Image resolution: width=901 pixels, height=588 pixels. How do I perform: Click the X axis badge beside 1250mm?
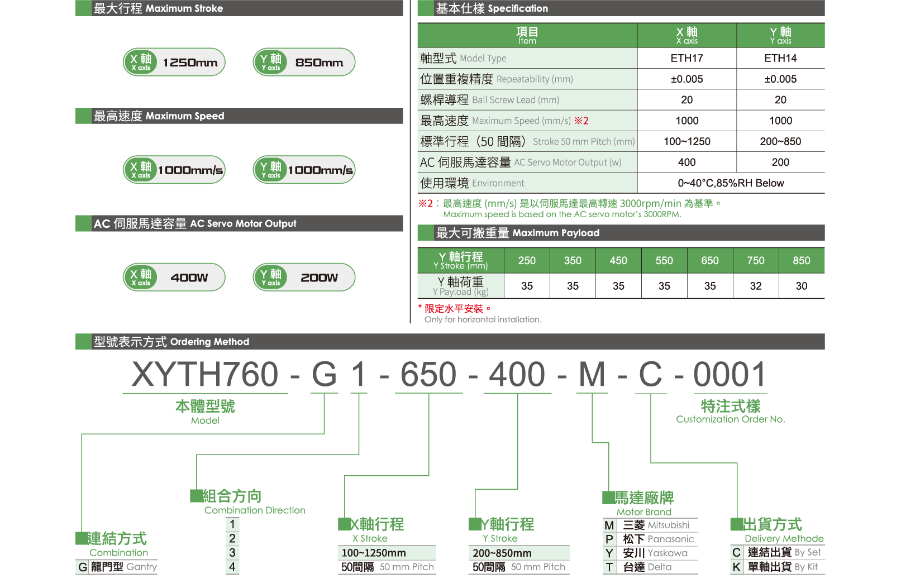[140, 62]
